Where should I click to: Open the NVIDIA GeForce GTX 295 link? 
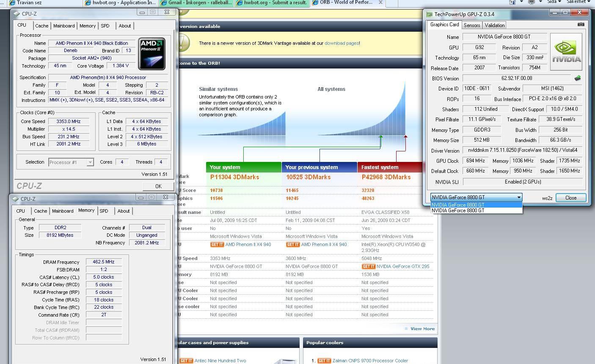tap(403, 267)
